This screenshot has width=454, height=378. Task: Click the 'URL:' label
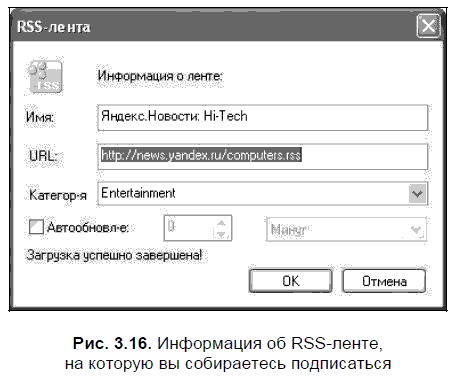pos(43,156)
